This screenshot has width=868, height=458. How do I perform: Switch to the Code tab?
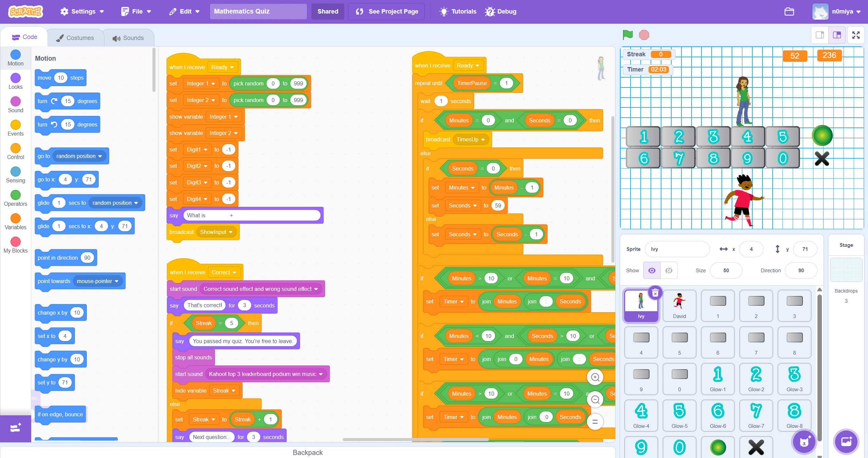pyautogui.click(x=24, y=37)
